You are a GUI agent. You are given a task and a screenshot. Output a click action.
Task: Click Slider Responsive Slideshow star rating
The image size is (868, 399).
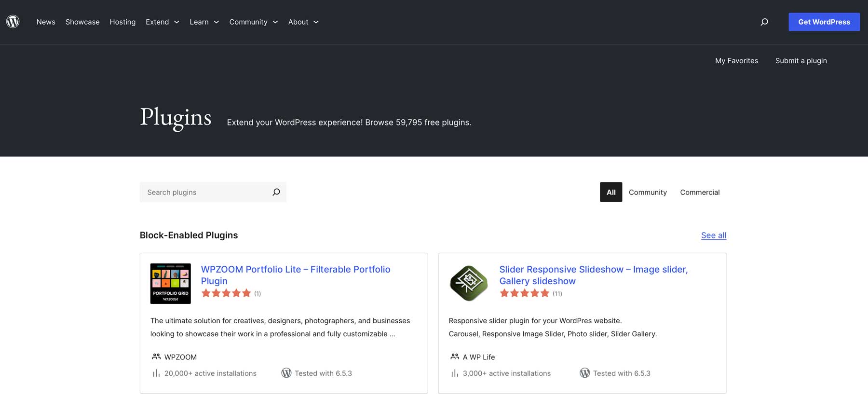point(525,293)
